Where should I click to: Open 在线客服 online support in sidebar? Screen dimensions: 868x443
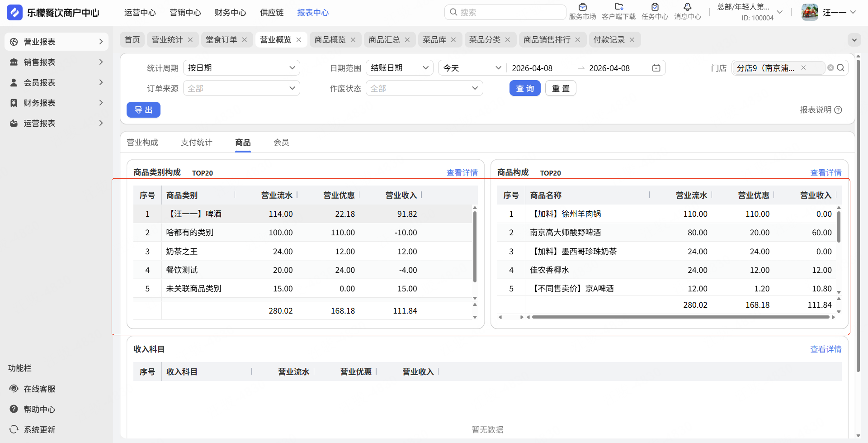pyautogui.click(x=39, y=389)
